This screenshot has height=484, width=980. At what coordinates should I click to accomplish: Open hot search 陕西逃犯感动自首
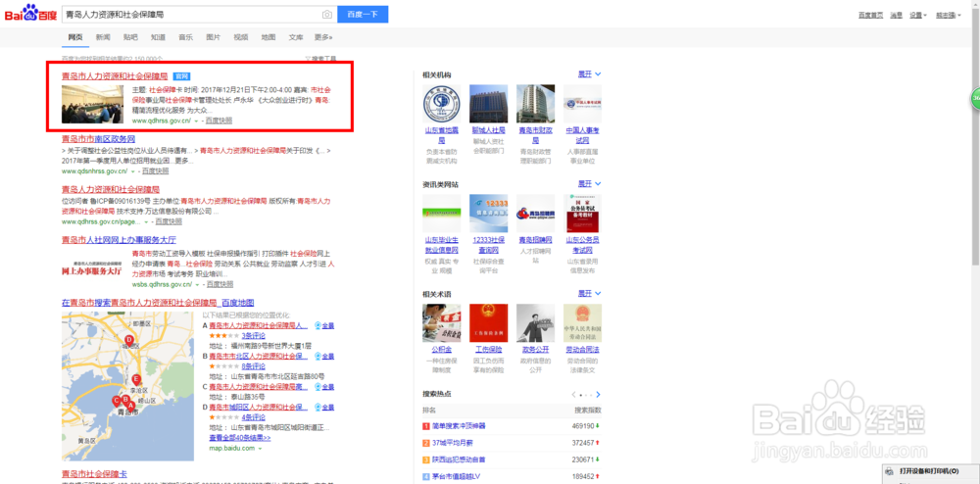tap(459, 460)
